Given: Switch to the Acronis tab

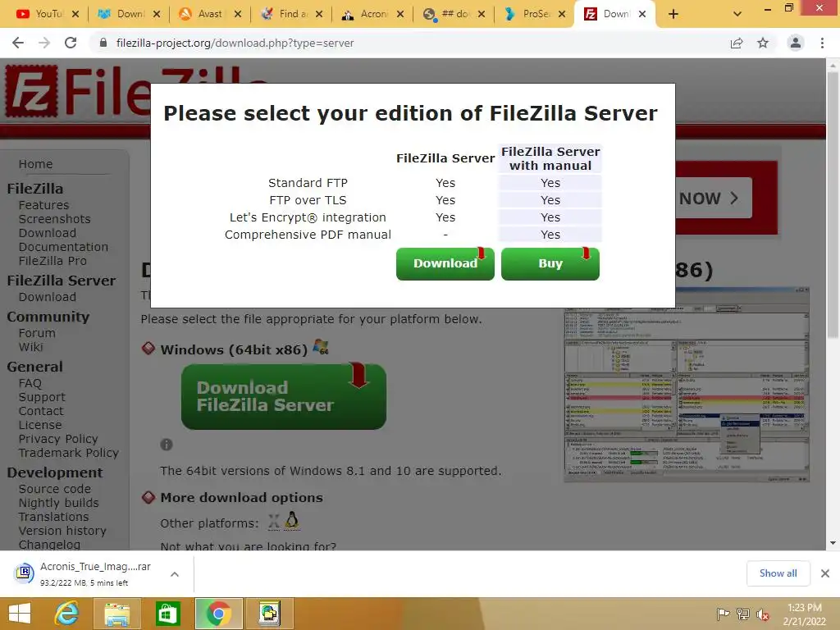Looking at the screenshot, I should tap(365, 14).
